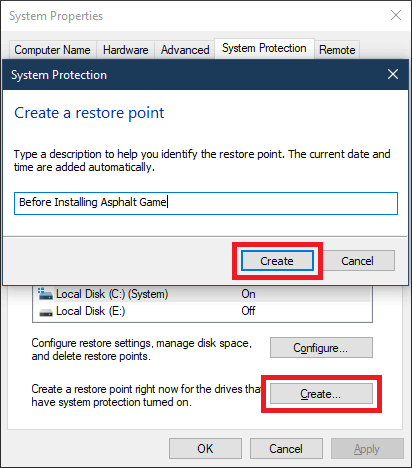This screenshot has height=468, width=412.
Task: Click the Create... button in System Properties
Action: 321,394
